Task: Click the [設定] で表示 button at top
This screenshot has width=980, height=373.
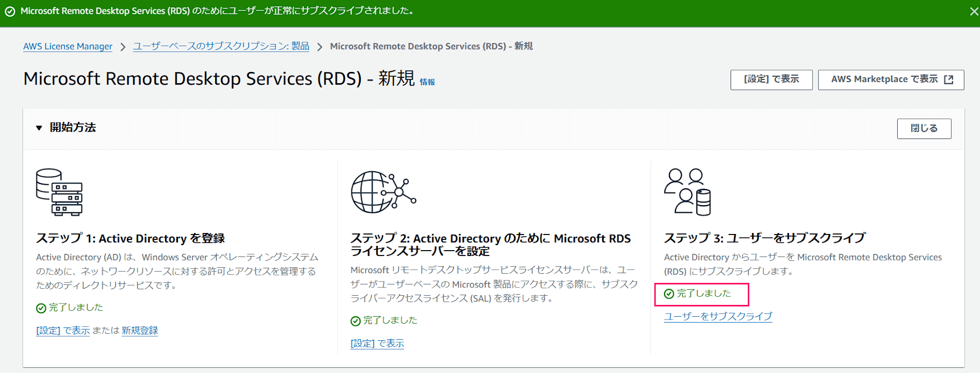Action: tap(771, 79)
